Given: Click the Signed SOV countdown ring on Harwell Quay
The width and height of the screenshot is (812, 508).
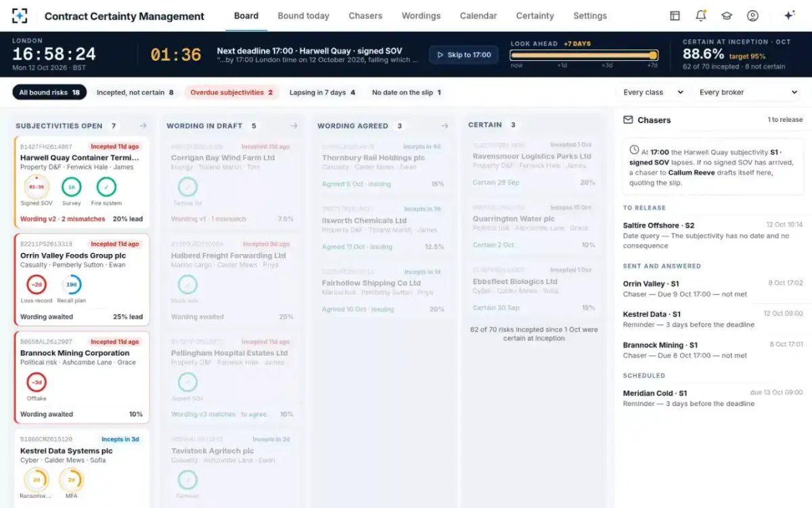Looking at the screenshot, I should click(x=36, y=187).
